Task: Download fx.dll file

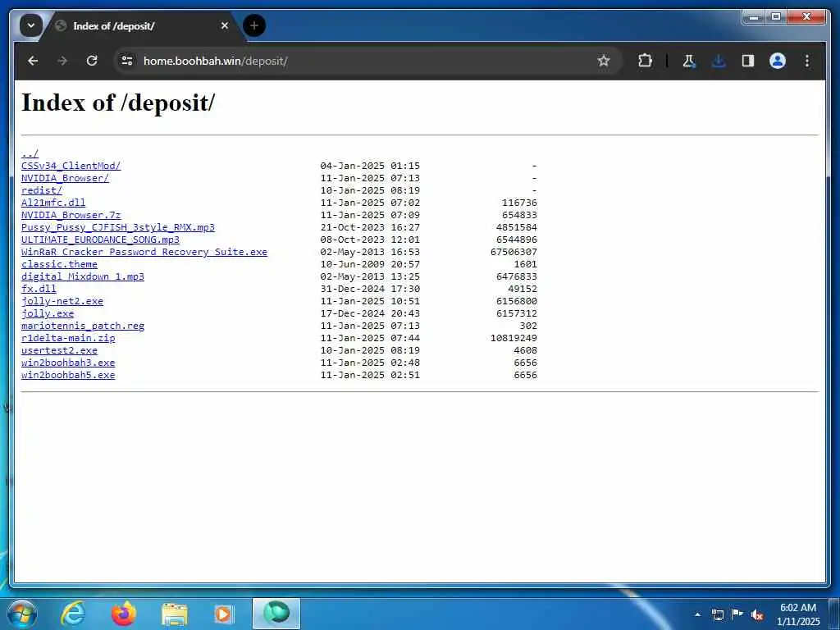Action: (39, 290)
